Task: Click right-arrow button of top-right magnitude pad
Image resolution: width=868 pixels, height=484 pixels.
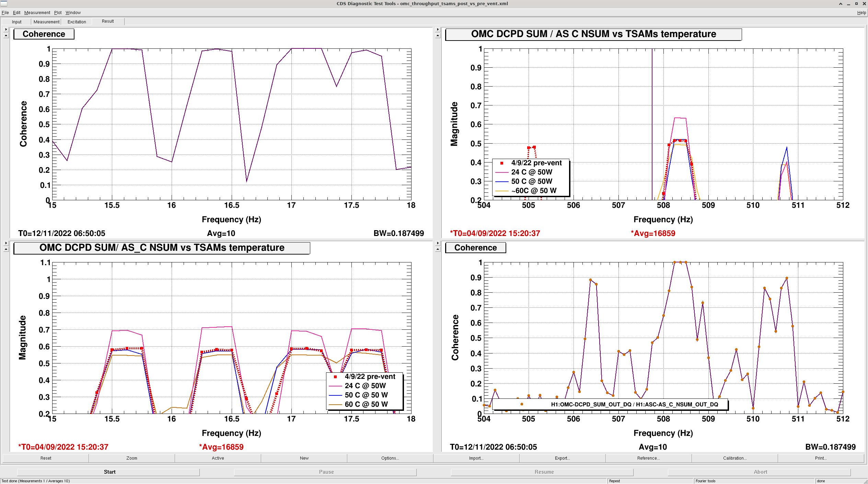Action: (x=438, y=30)
